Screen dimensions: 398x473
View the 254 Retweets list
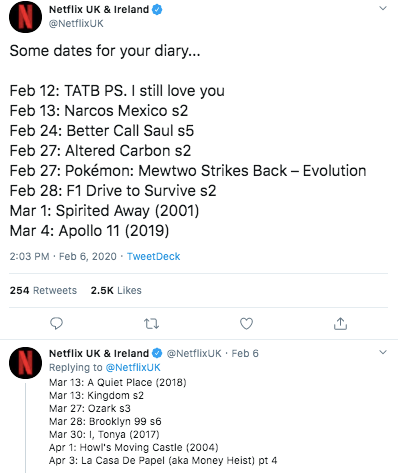pyautogui.click(x=43, y=290)
